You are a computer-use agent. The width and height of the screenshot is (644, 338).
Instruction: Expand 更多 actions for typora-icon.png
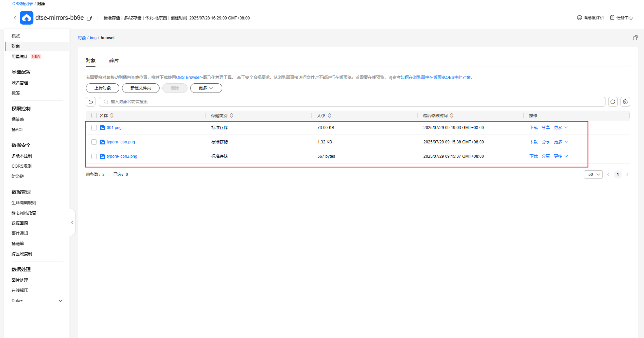pos(561,142)
